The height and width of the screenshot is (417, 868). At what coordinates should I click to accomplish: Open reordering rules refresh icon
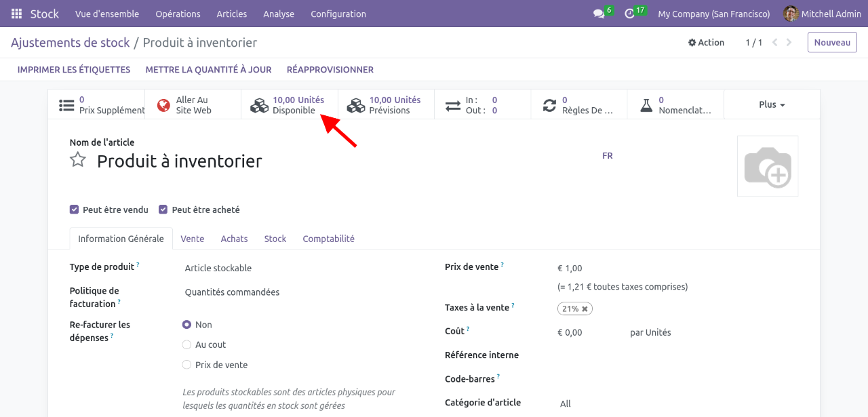(549, 105)
